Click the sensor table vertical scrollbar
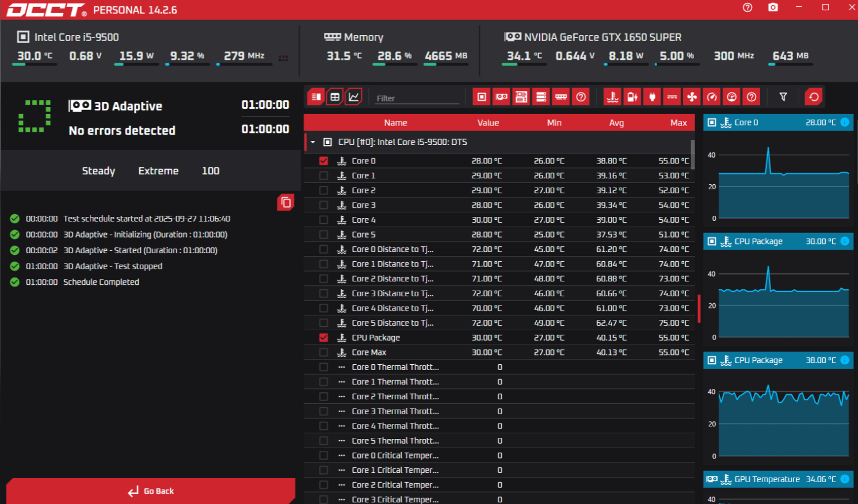This screenshot has width=858, height=504. coord(693,154)
